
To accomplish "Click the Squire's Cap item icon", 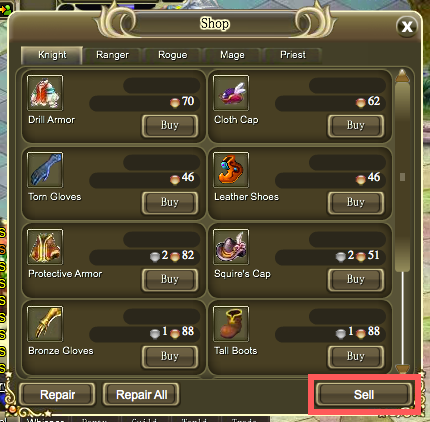I will pos(231,247).
